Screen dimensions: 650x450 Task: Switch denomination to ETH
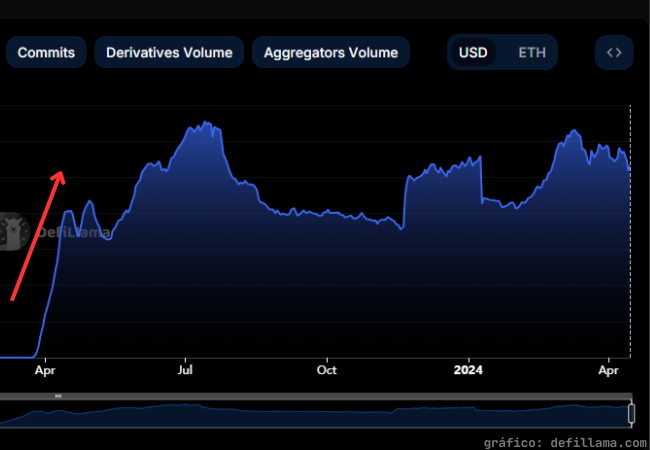pyautogui.click(x=532, y=52)
